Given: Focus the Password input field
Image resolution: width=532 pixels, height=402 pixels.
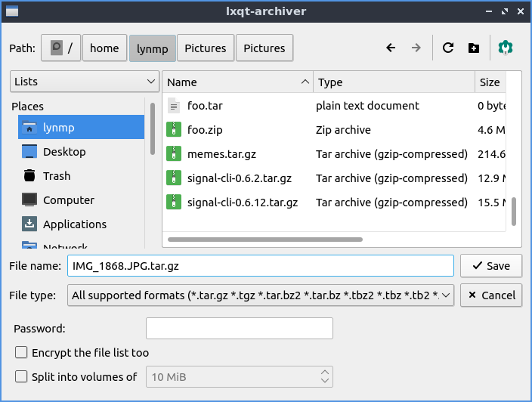Looking at the screenshot, I should pyautogui.click(x=239, y=329).
